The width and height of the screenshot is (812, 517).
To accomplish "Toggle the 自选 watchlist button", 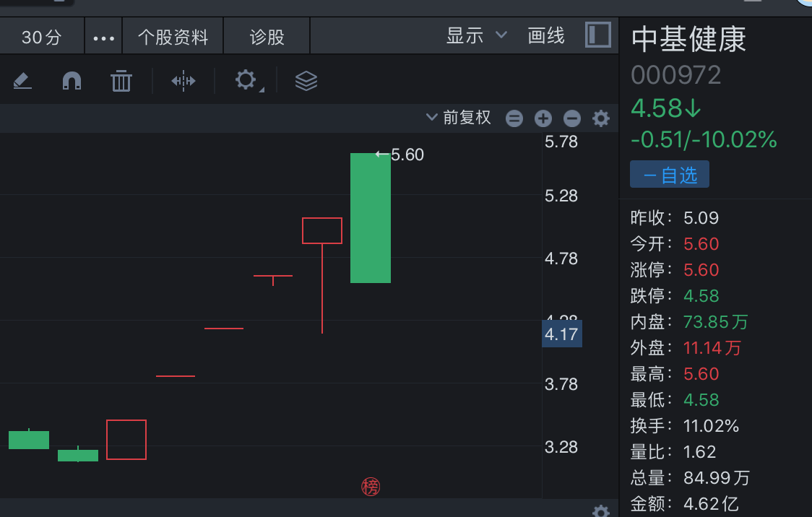I will 670,175.
